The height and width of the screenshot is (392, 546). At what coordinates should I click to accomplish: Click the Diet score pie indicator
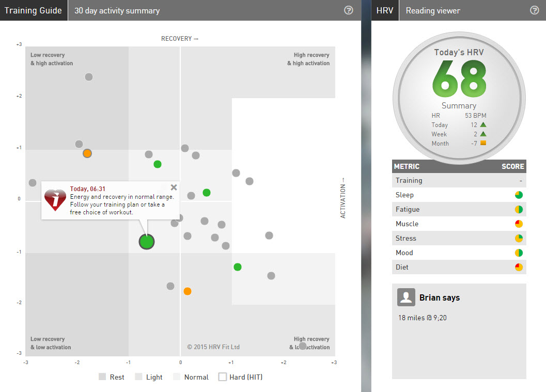click(519, 267)
